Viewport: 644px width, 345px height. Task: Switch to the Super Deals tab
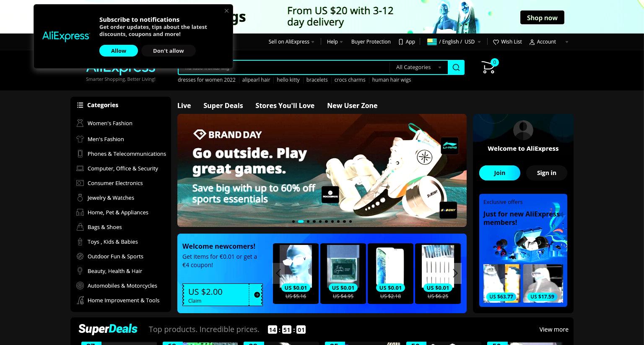point(223,106)
